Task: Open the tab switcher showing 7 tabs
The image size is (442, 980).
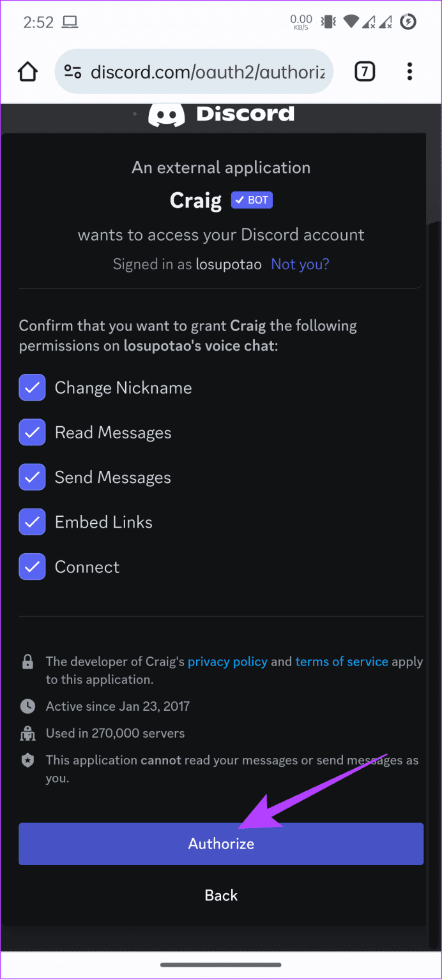Action: tap(365, 71)
